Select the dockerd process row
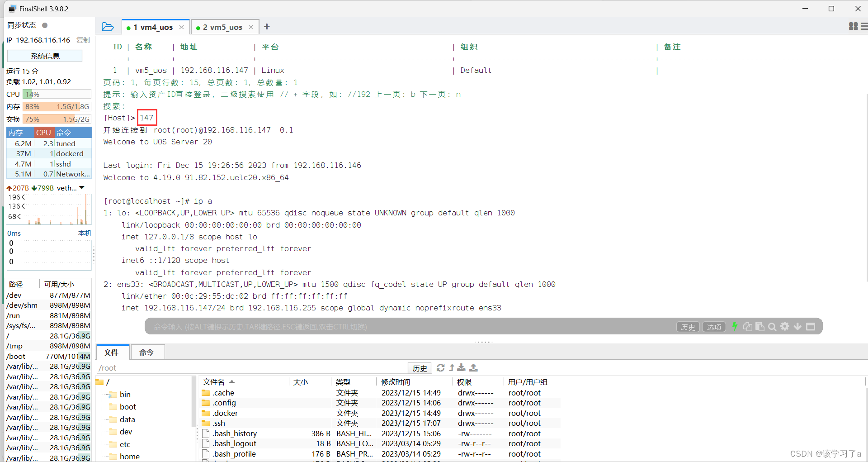Viewport: 868px width, 462px height. coord(49,153)
